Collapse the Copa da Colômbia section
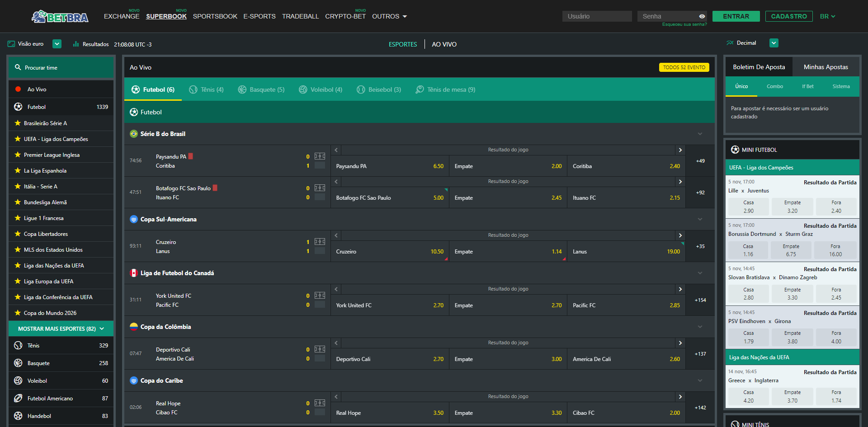Screen dimensions: 868x427 tap(700, 327)
